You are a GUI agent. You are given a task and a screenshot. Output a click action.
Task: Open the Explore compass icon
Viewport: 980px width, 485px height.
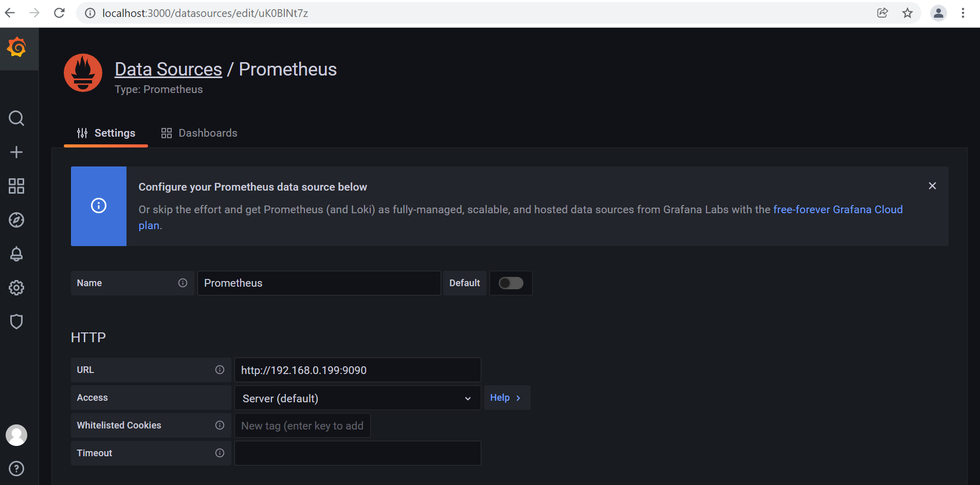click(16, 220)
